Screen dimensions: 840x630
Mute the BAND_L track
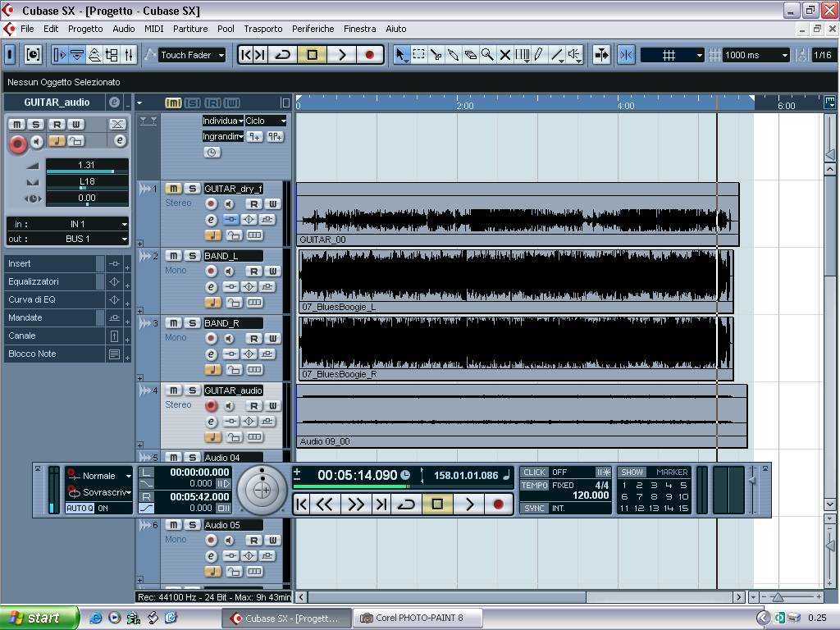coord(173,256)
